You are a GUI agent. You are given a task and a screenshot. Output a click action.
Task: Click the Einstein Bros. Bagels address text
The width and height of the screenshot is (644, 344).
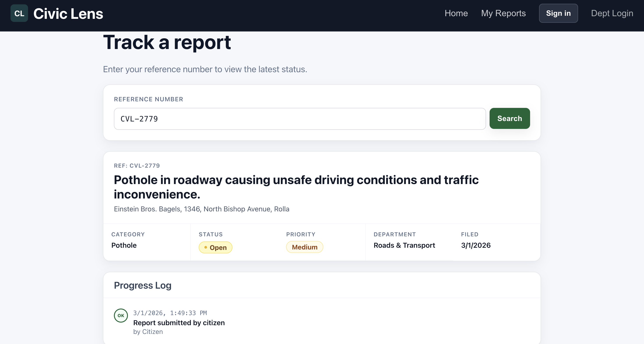click(202, 209)
